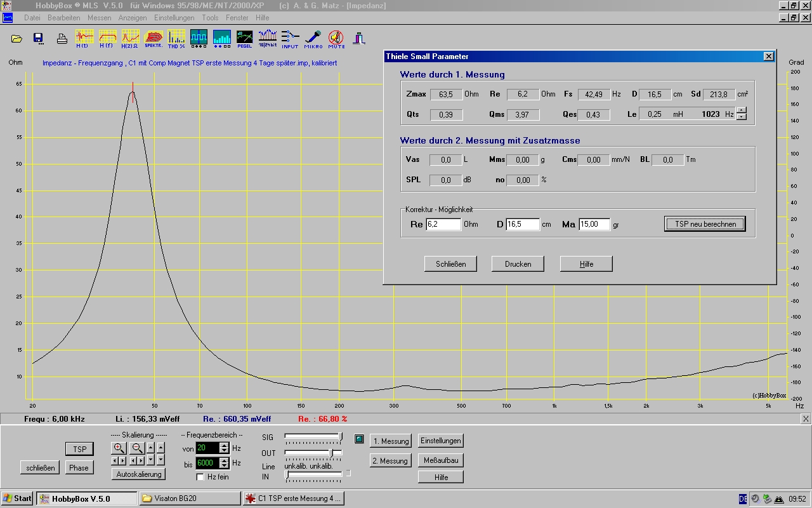Decrease the 'bis' end frequency spinner

pos(224,466)
